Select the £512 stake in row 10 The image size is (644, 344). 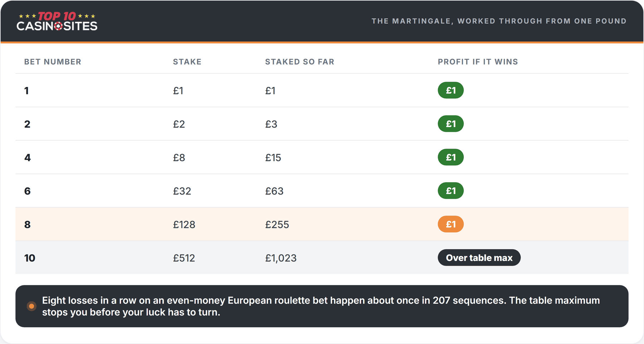(x=184, y=258)
